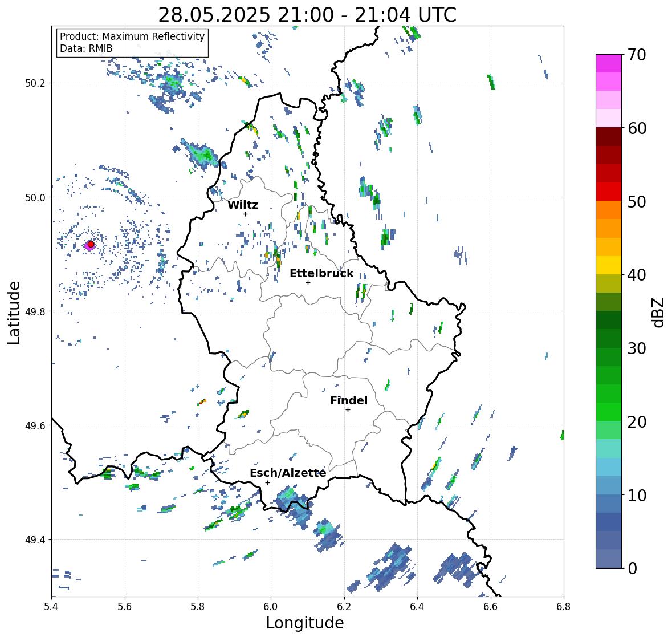Click the 50 value on colorbar
This screenshot has width=672, height=637.
pos(637,201)
